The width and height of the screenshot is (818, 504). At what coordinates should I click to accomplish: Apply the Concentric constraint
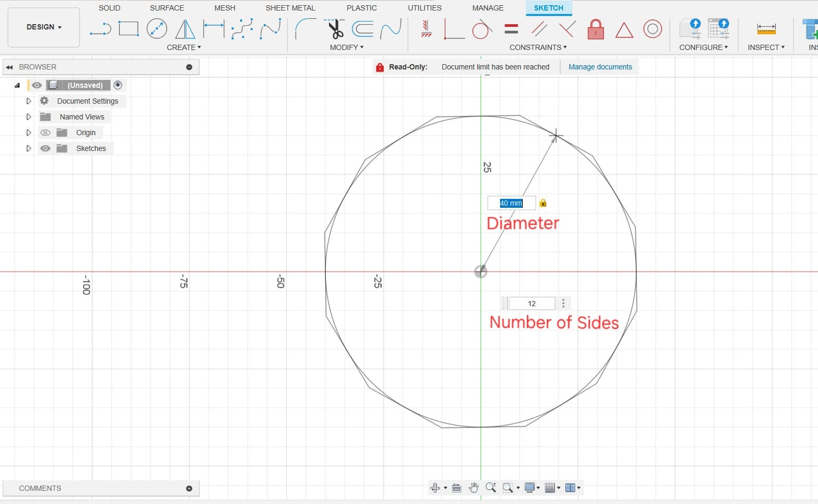653,29
